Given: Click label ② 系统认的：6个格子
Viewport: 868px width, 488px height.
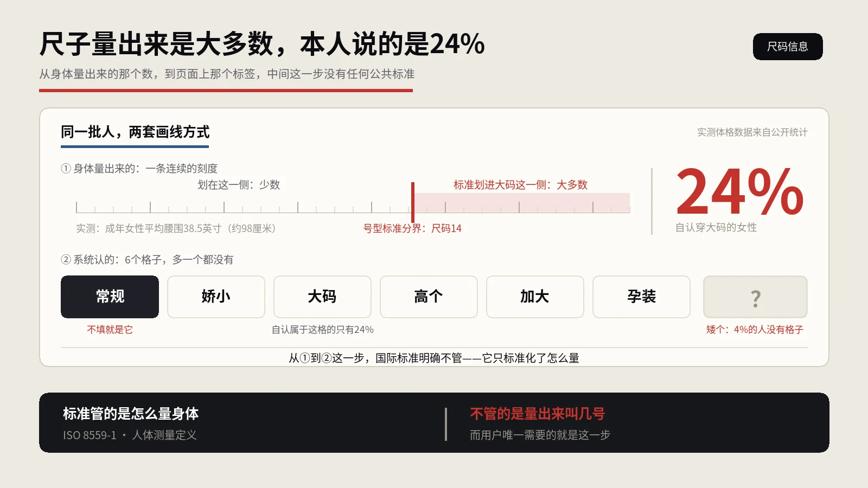Looking at the screenshot, I should pos(147,260).
